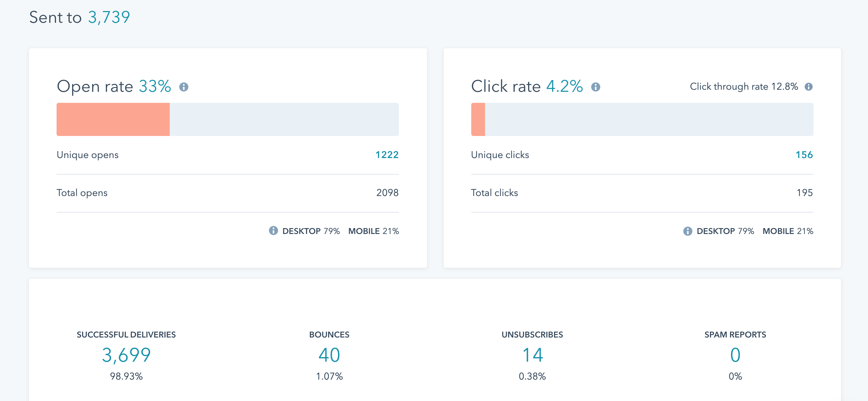Click the 40 bounces count
Viewport: 868px width, 401px height.
click(329, 354)
